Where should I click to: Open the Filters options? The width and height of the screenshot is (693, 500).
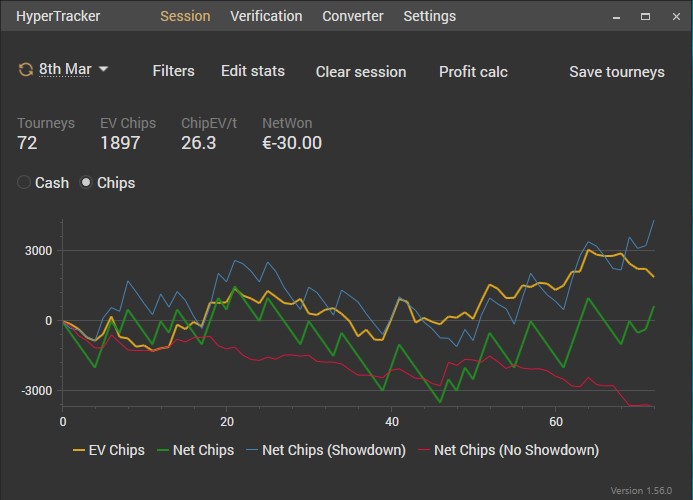(x=173, y=71)
